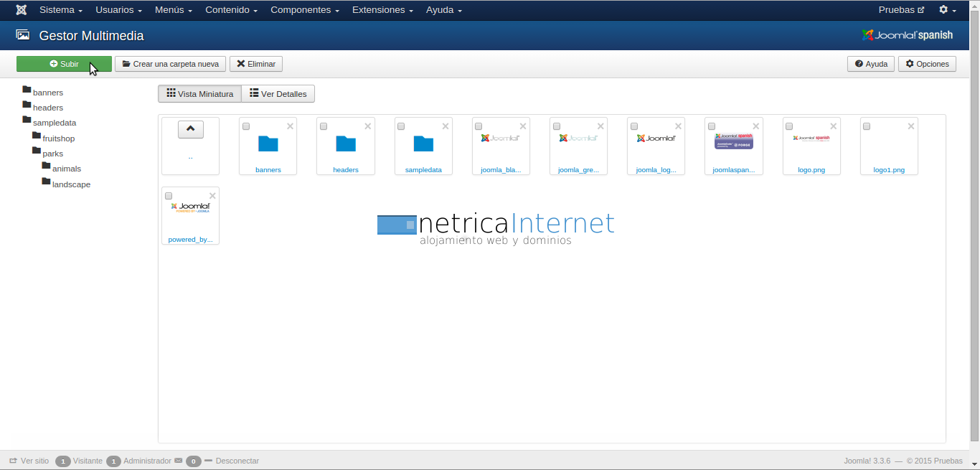This screenshot has height=470, width=980.
Task: Open the headers folder icon thumbnail
Action: [345, 144]
